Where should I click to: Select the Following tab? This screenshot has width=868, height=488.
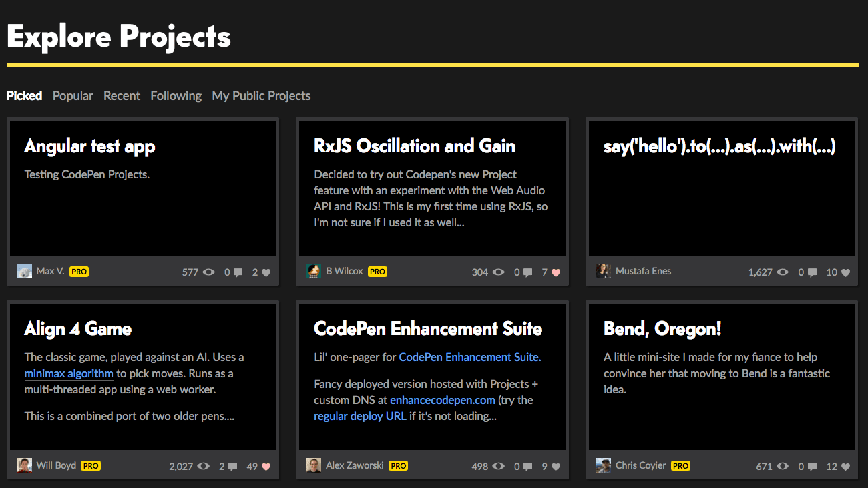point(176,95)
